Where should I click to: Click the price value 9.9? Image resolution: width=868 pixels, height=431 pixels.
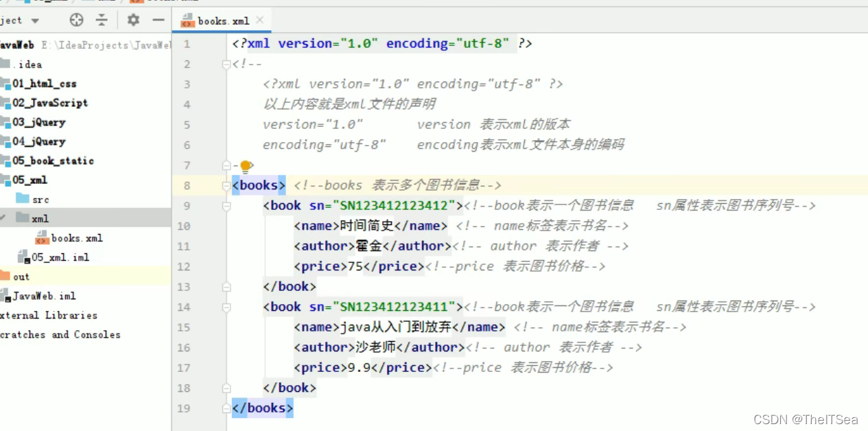pos(360,367)
